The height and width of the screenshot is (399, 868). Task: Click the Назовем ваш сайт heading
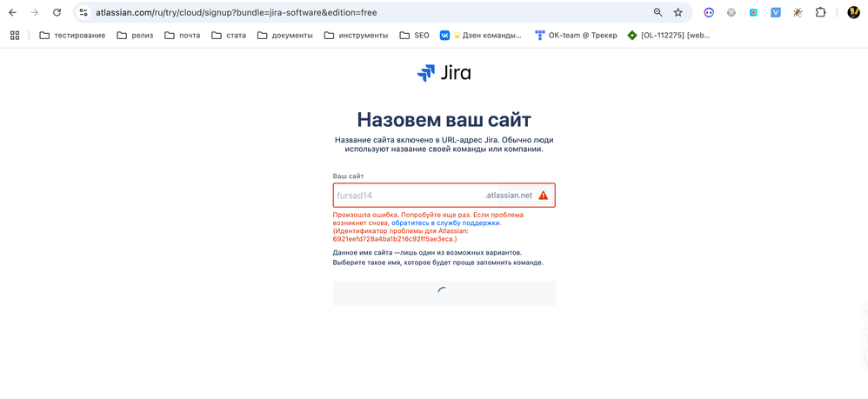(444, 120)
